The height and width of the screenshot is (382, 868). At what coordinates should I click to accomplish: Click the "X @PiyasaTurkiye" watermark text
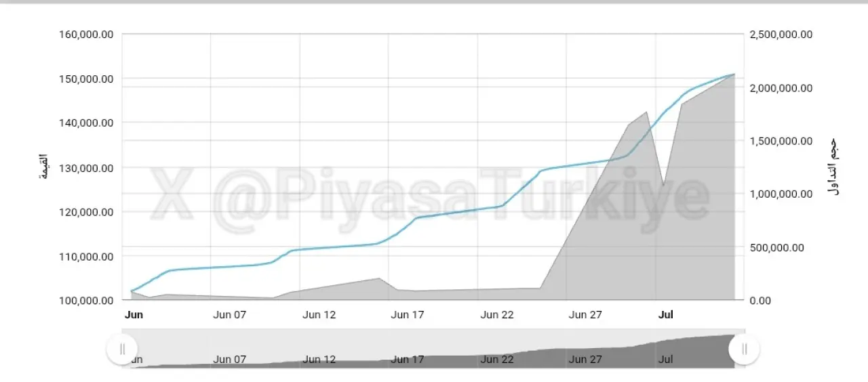click(429, 195)
